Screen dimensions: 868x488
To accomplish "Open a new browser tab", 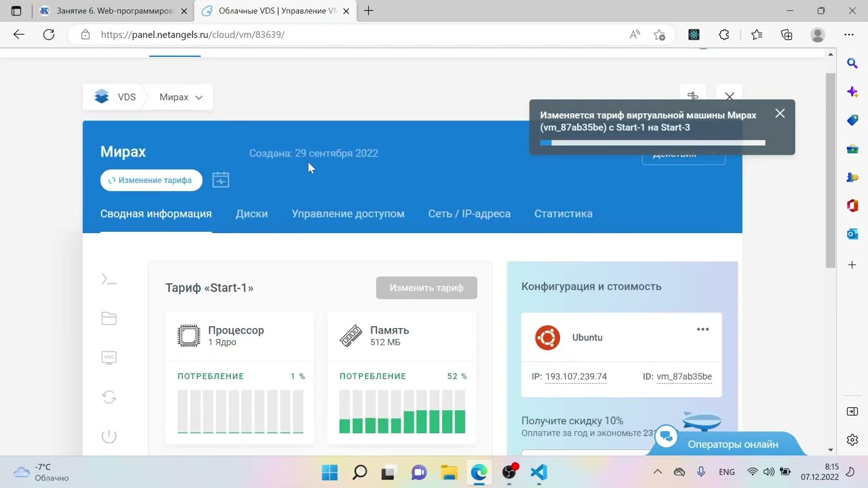I will [369, 11].
